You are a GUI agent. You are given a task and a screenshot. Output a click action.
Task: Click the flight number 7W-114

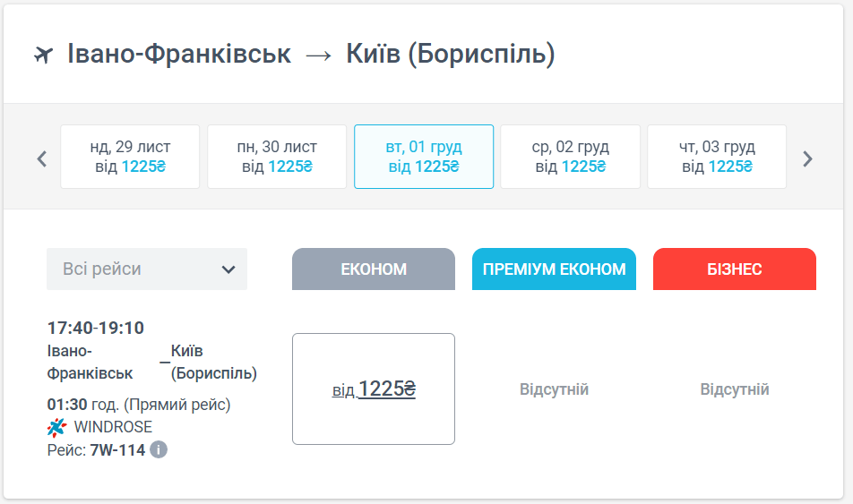tap(117, 449)
